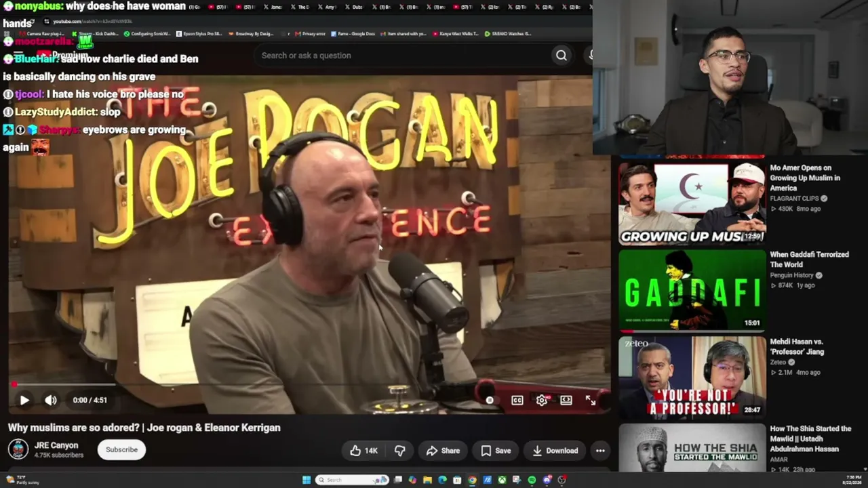
Task: Like the video with 14K likes
Action: [363, 451]
